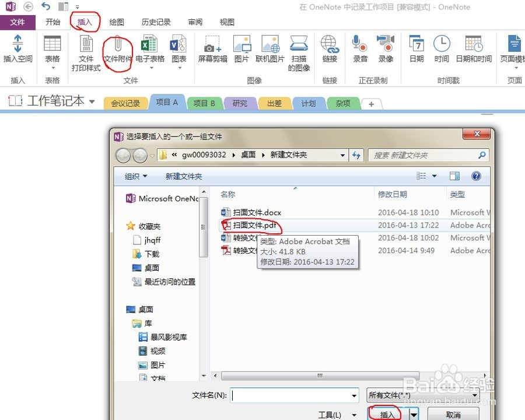Open 最近访问的位置 in navigation pane

(x=170, y=282)
